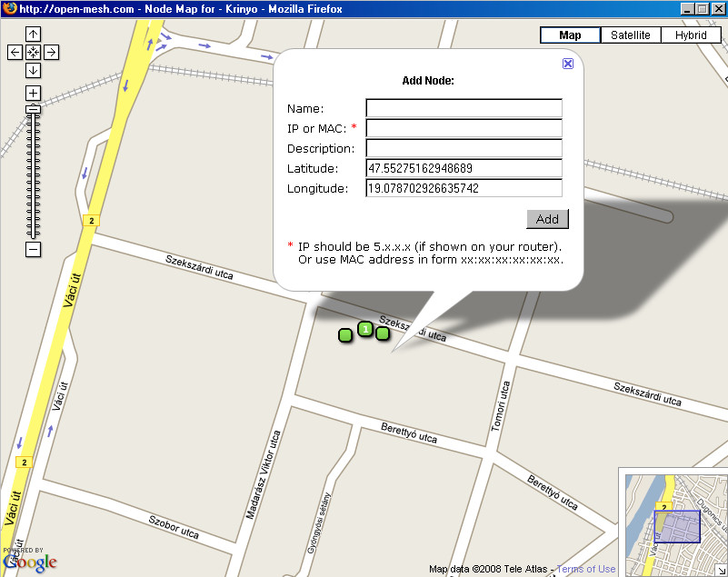Screen dimensions: 728x577
Task: Pan the map right with arrow
Action: point(51,52)
